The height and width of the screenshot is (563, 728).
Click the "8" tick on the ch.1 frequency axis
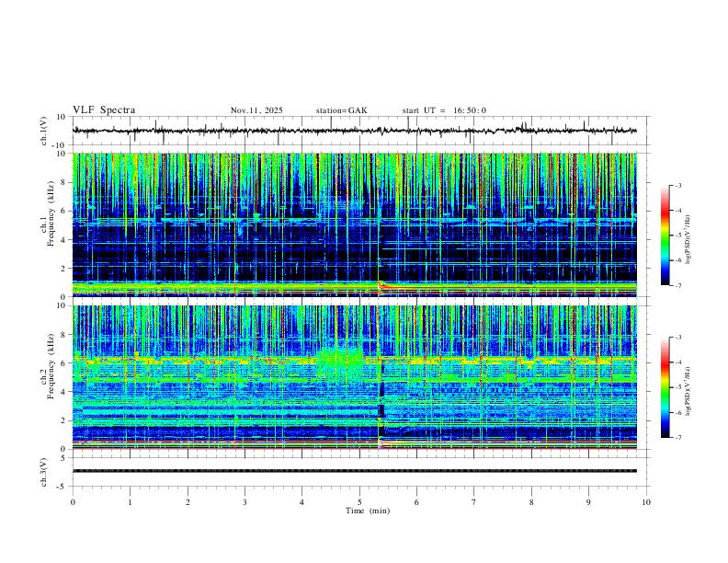(x=63, y=182)
